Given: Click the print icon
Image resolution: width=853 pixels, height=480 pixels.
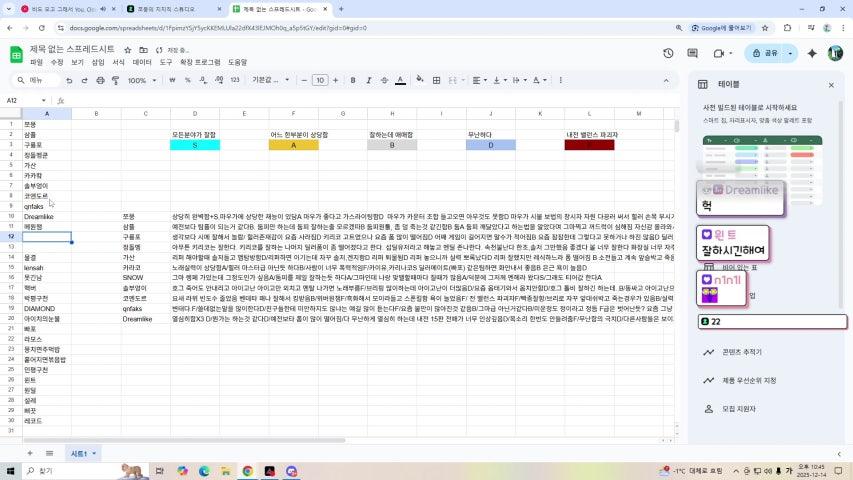Looking at the screenshot, I should point(98,80).
